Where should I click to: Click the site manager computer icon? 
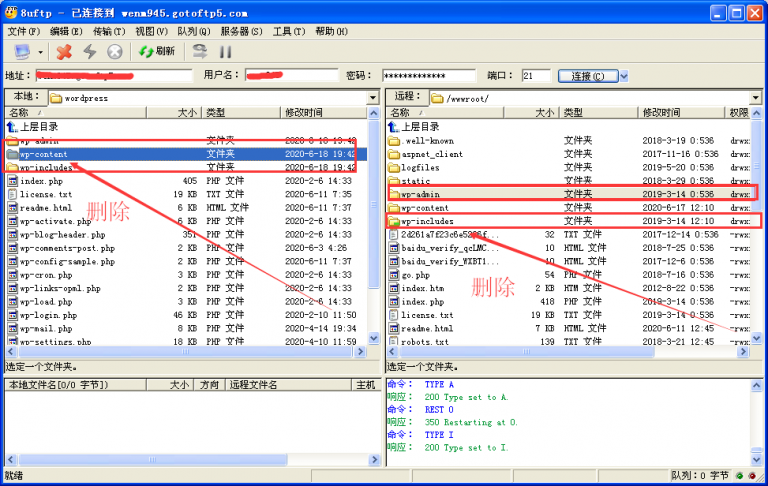[x=22, y=51]
